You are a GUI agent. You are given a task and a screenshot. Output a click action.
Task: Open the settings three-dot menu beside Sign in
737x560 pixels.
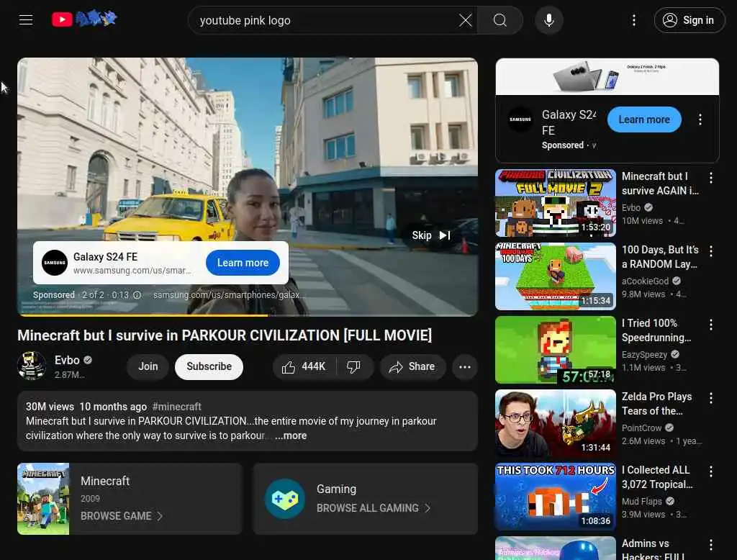click(x=633, y=20)
